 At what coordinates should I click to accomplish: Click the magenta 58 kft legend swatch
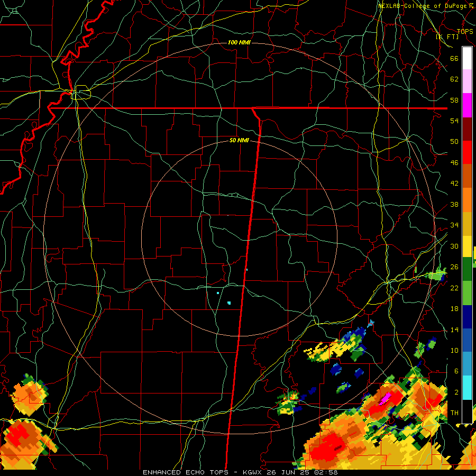click(x=467, y=105)
